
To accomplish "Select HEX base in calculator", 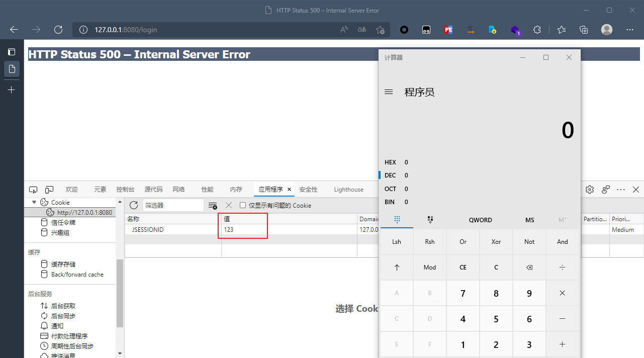I will click(480, 162).
